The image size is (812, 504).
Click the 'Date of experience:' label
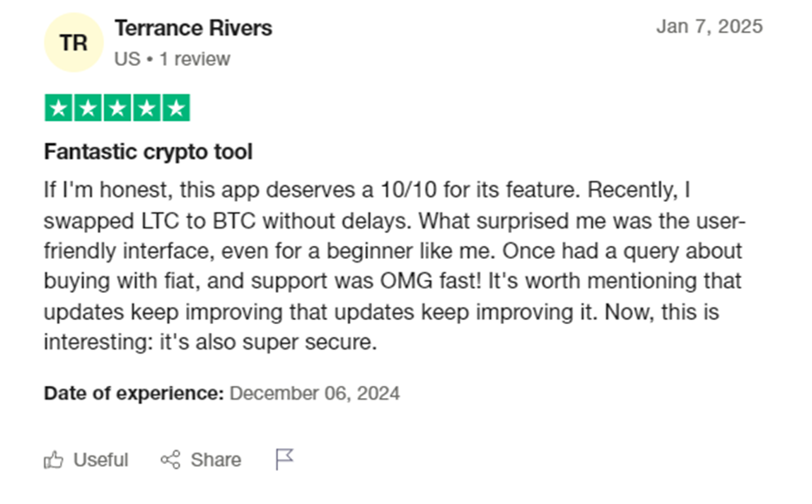click(x=134, y=394)
